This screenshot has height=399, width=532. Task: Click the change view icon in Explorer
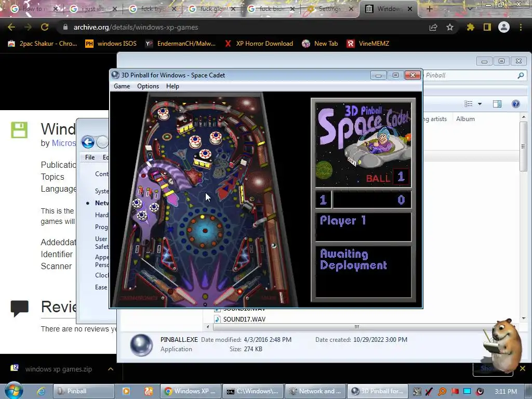tap(469, 104)
